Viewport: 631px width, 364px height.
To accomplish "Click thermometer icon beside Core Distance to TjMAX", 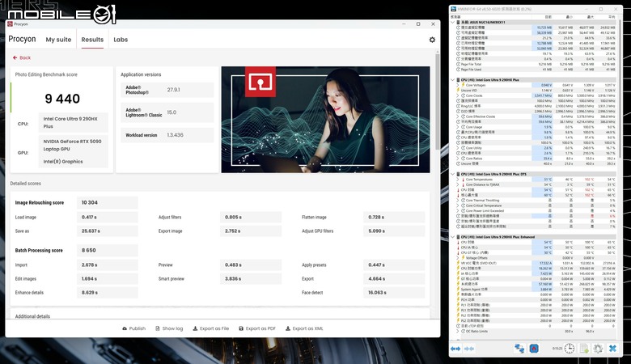I will click(x=464, y=184).
